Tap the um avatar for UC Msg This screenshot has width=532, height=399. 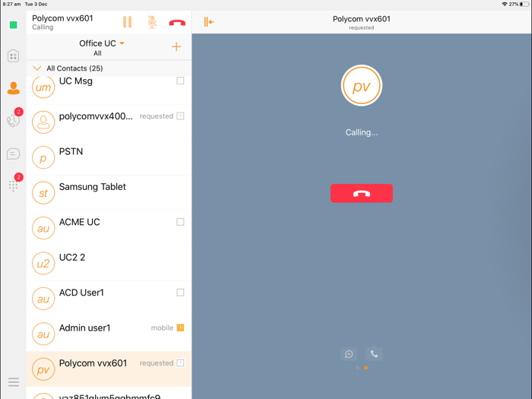click(43, 87)
